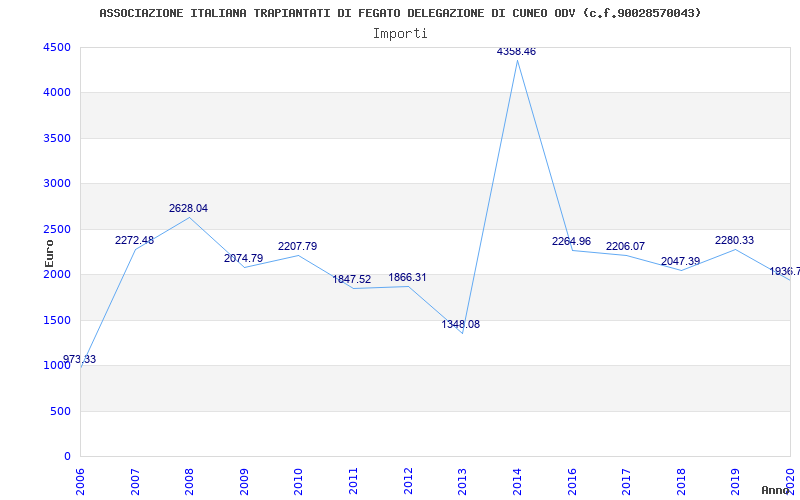
Task: Select data label 1348.08
Action: tap(461, 324)
